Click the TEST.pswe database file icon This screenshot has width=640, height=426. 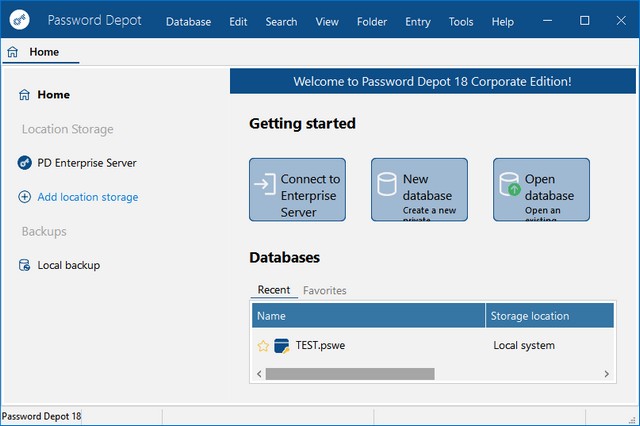click(x=281, y=346)
